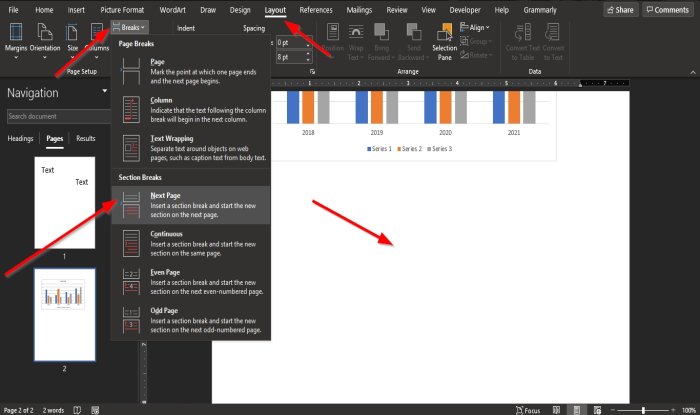
Task: Open the File tab
Action: click(x=13, y=10)
